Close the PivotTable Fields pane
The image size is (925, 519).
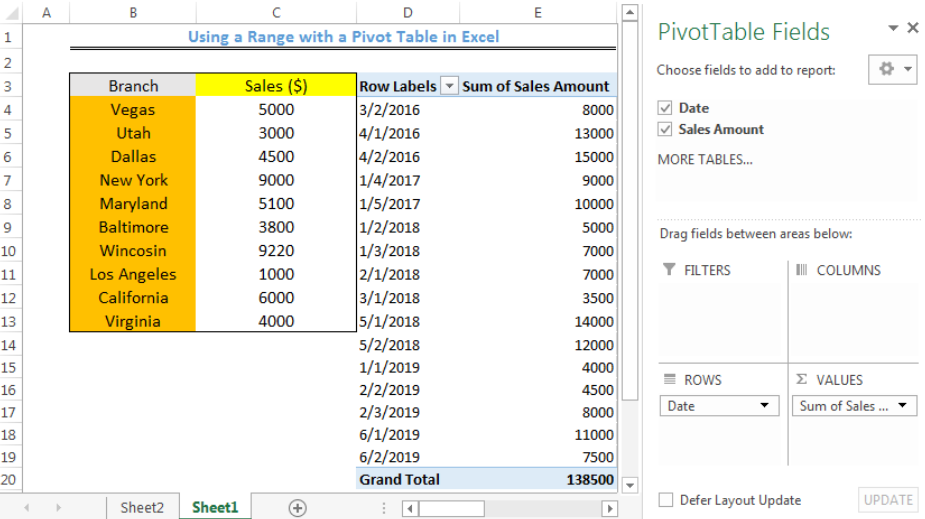tap(912, 29)
